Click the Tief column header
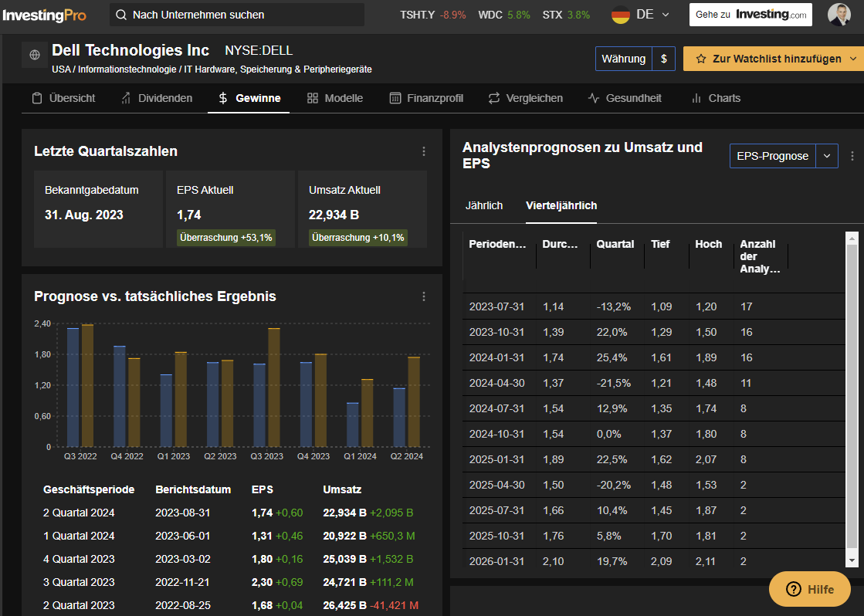 click(x=660, y=244)
